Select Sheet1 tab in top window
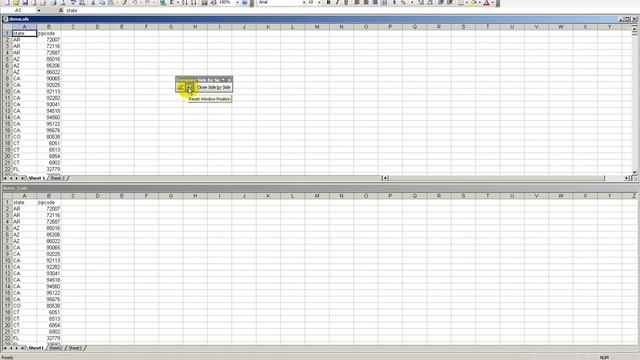Screen dimensions: 640x360 [x=36, y=178]
